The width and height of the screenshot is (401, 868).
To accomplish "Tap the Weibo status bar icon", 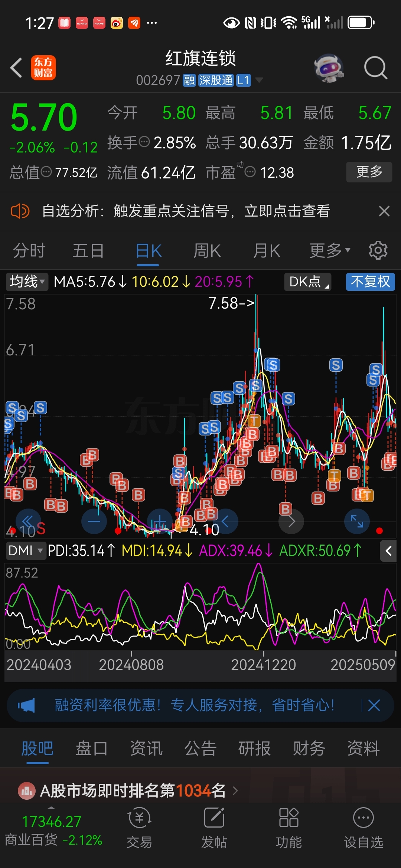I will point(117,23).
